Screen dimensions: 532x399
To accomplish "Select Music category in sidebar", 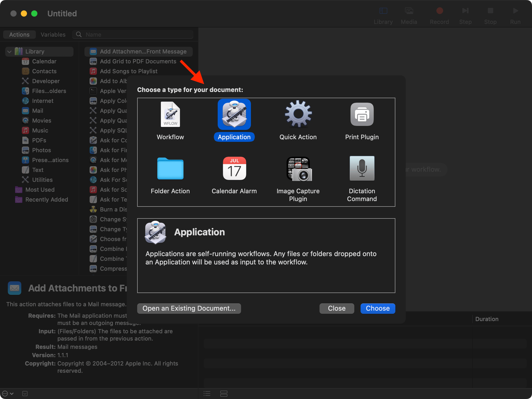I will 35,130.
